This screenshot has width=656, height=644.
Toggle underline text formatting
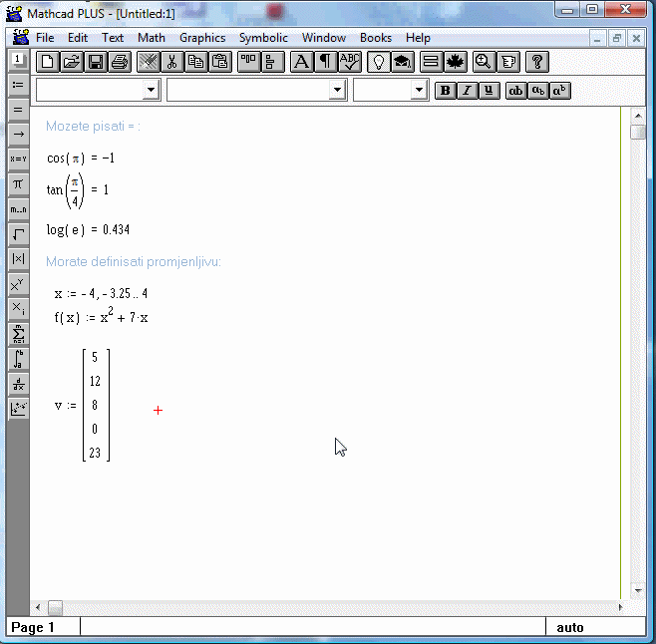tap(488, 91)
